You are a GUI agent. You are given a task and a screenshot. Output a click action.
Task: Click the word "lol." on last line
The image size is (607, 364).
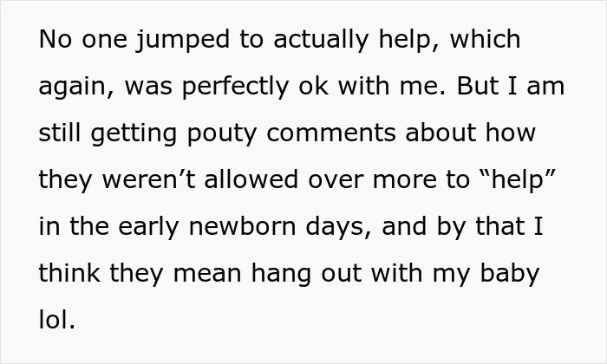point(57,320)
